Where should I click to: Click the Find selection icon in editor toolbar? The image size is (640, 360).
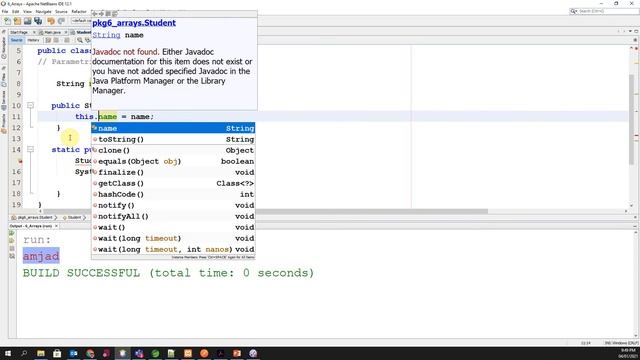click(80, 40)
